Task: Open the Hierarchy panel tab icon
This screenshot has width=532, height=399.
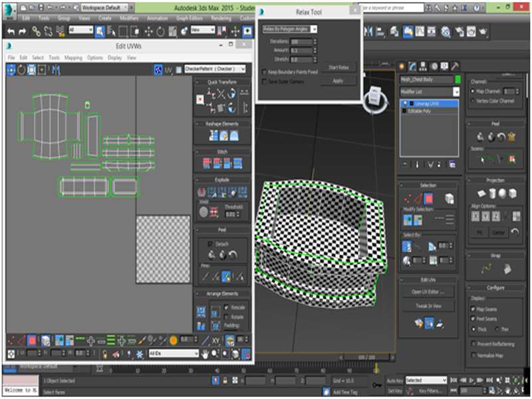Action: [x=423, y=66]
